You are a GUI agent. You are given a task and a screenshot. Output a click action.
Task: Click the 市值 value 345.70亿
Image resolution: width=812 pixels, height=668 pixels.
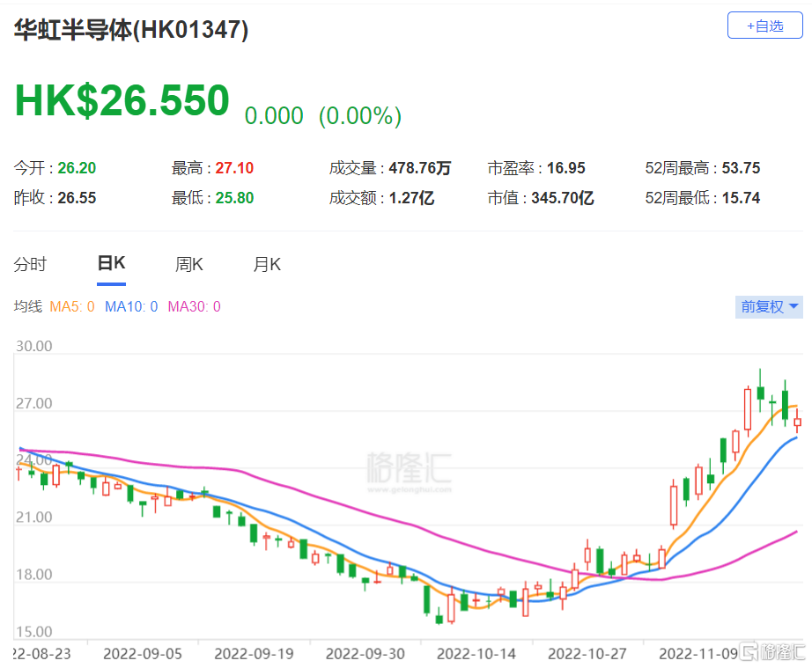point(563,198)
